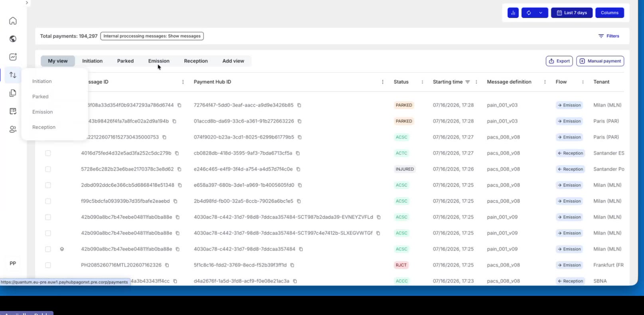Tick checkbox for row 4016d75fed4d32e5ad3fa252c5dc279b
Viewport: 644px width, 315px height.
point(48,153)
